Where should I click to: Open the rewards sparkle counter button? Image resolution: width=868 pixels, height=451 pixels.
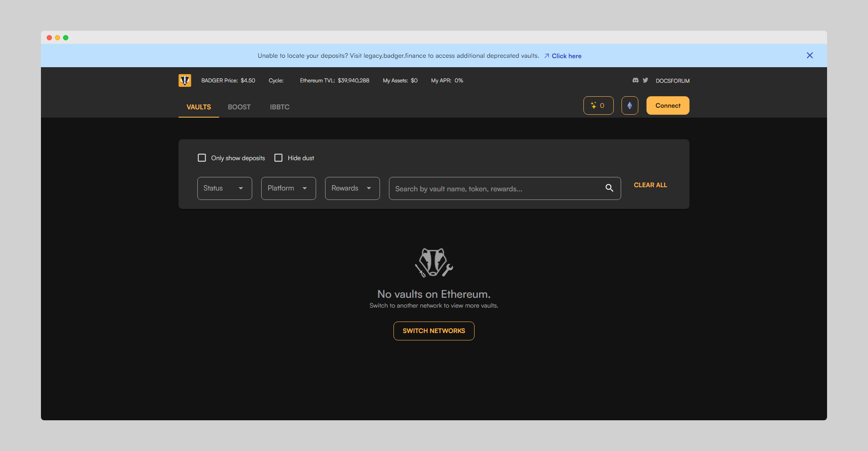tap(598, 106)
